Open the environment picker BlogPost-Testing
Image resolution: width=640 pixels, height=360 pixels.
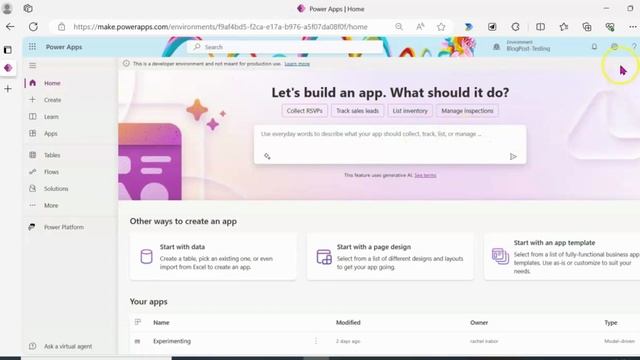(522, 46)
